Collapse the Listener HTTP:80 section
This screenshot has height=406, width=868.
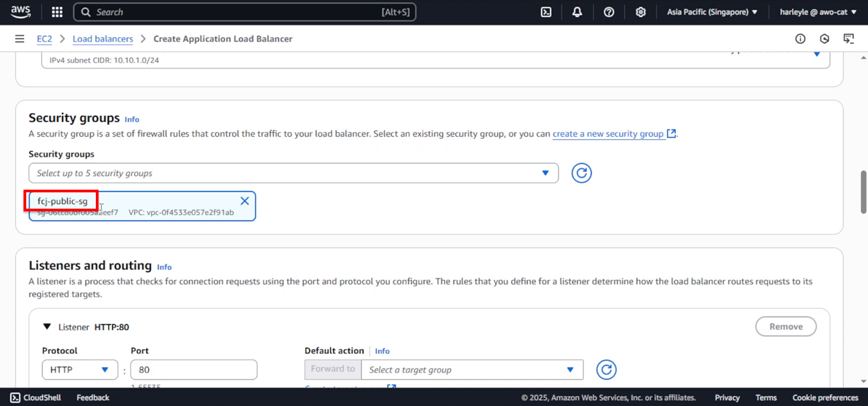(47, 327)
